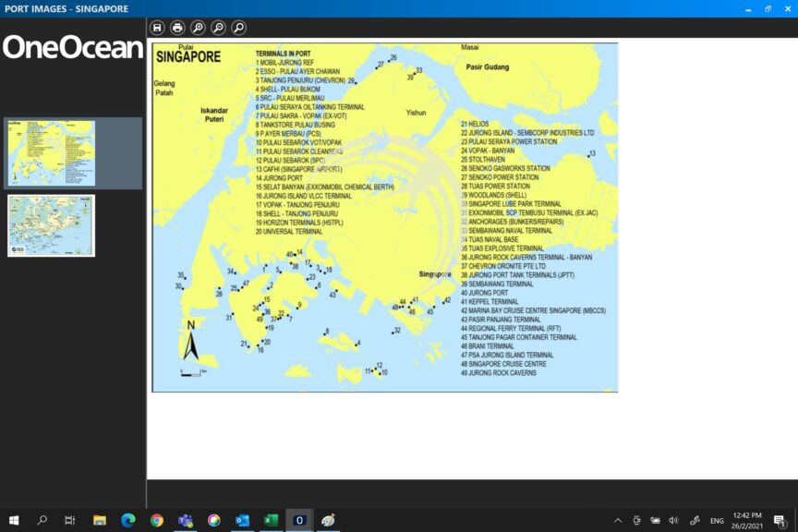Open the paint palette app on taskbar
Screen dimensions: 798x532
pos(328,520)
